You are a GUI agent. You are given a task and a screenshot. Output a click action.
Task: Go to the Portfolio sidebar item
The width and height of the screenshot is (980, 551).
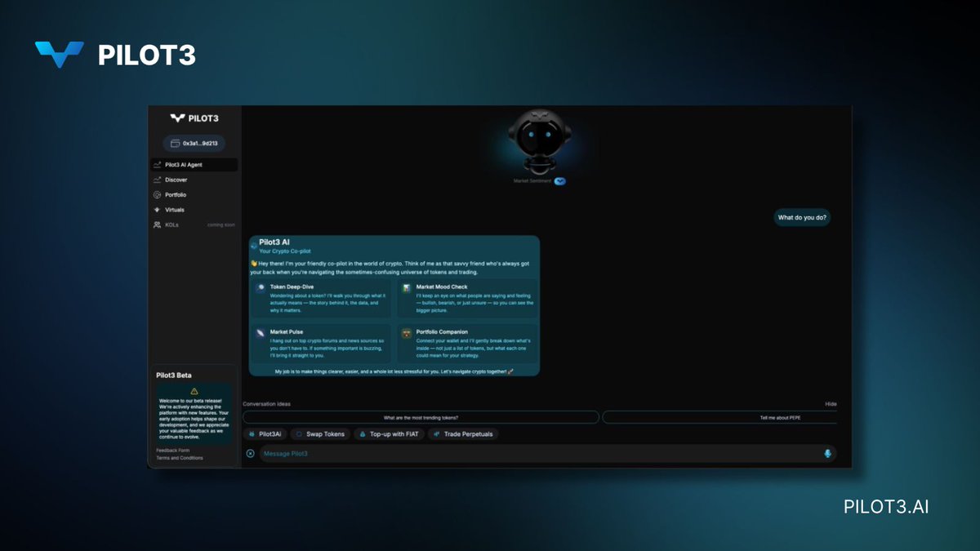pos(194,195)
